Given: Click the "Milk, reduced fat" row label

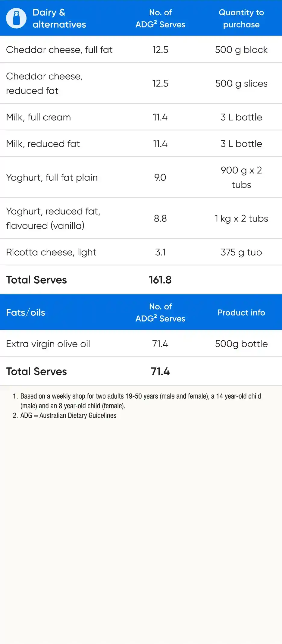Looking at the screenshot, I should tap(43, 143).
